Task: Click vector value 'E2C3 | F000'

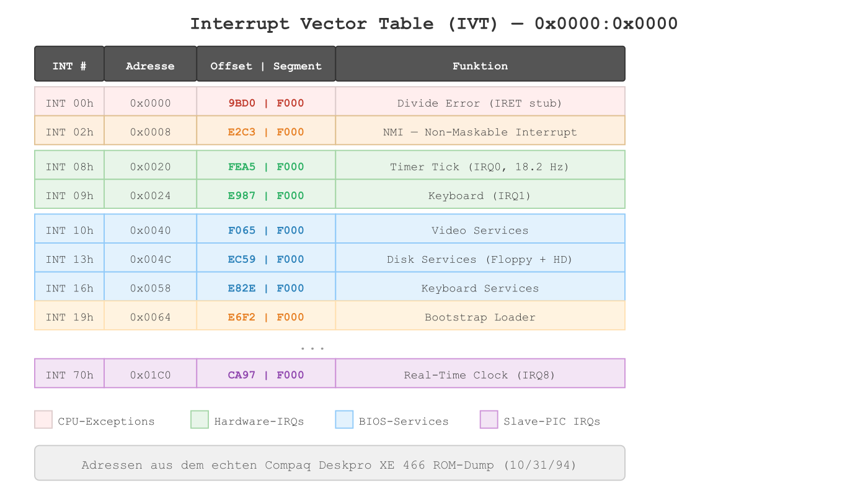Action: (x=266, y=130)
